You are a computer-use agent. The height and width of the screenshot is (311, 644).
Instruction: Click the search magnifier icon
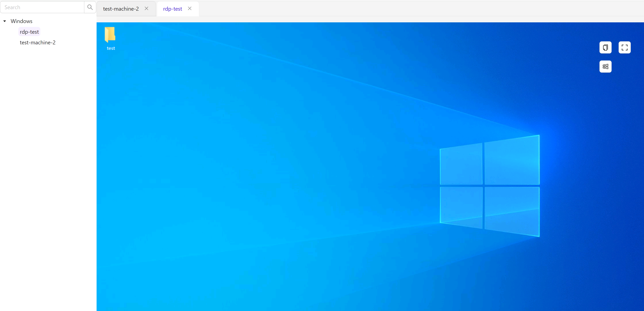90,7
